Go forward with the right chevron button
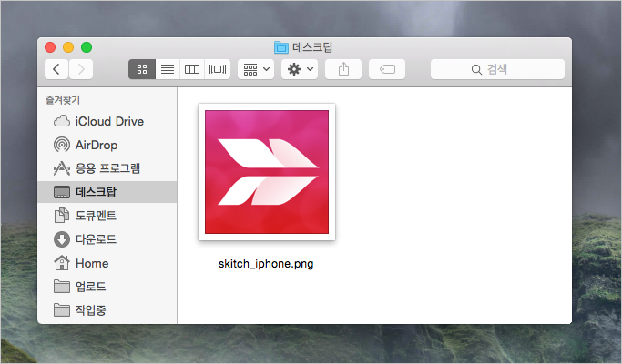Image resolution: width=622 pixels, height=364 pixels. coord(81,69)
